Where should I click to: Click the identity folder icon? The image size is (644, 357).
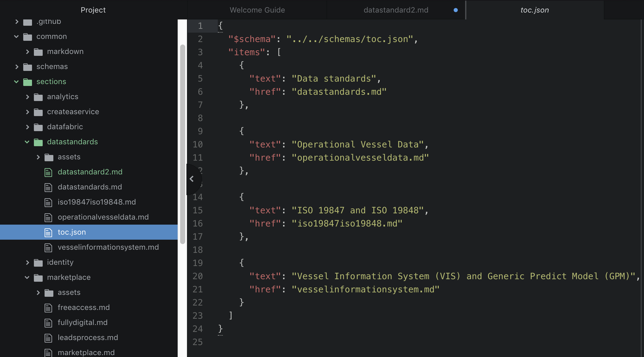coord(38,263)
